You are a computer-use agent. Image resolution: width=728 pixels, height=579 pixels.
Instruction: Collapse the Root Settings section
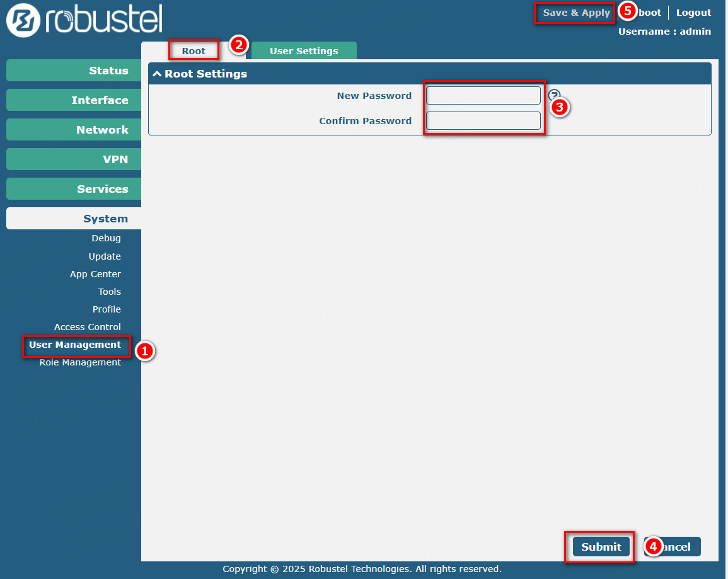158,74
